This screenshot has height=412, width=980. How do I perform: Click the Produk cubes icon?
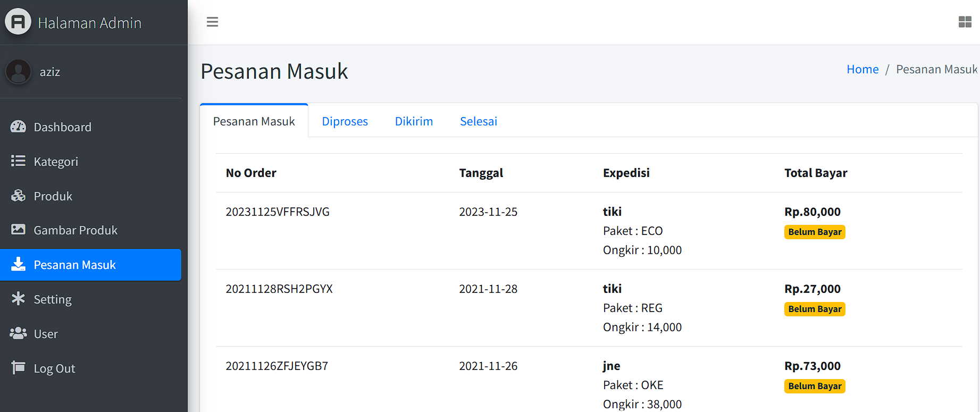pyautogui.click(x=18, y=196)
